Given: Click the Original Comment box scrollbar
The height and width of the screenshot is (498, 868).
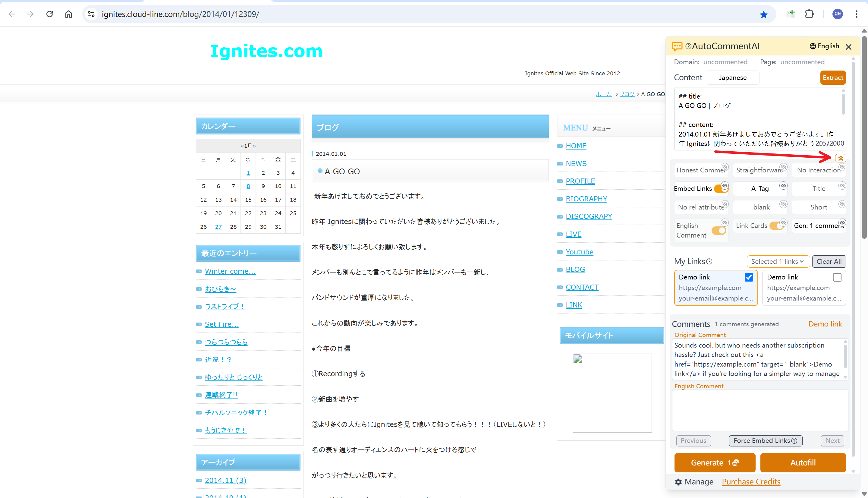Looking at the screenshot, I should [x=845, y=356].
